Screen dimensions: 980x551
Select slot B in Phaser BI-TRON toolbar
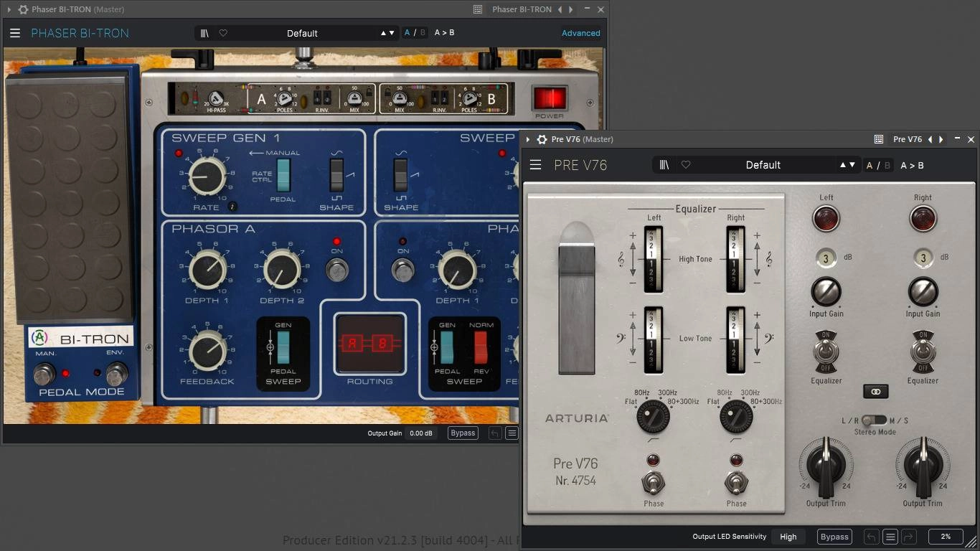[x=423, y=33]
